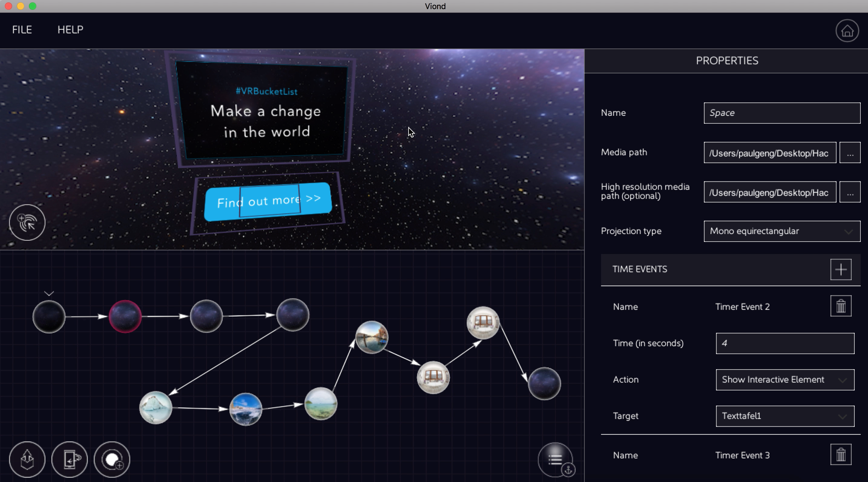Screen dimensions: 868x482
Task: Click the add new scene sphere icon
Action: coord(112,459)
